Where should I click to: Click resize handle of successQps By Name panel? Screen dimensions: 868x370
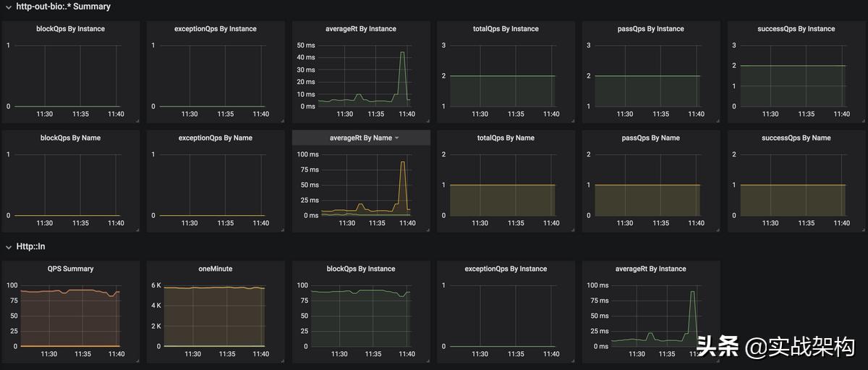coord(861,230)
